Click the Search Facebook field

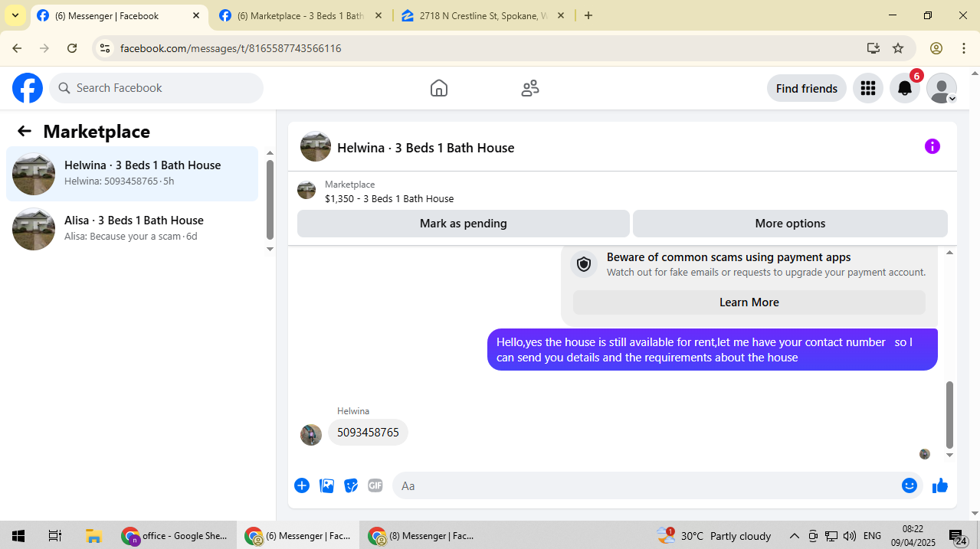click(156, 88)
